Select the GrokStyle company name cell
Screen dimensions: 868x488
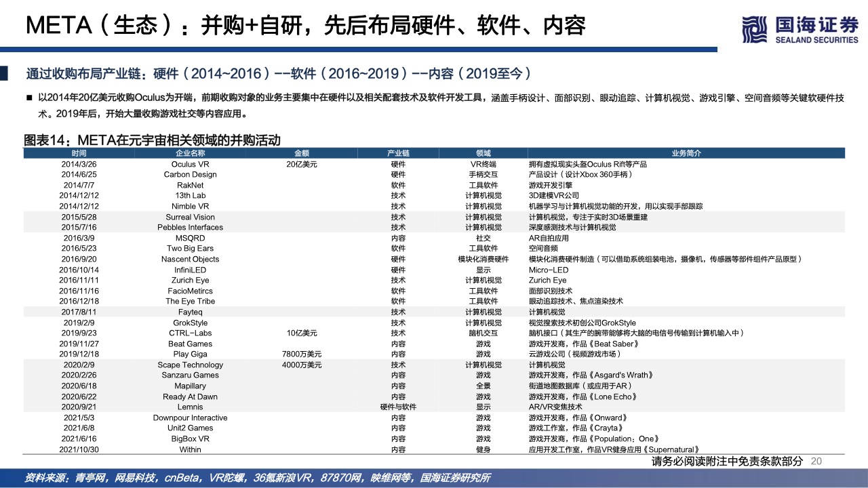(x=190, y=323)
